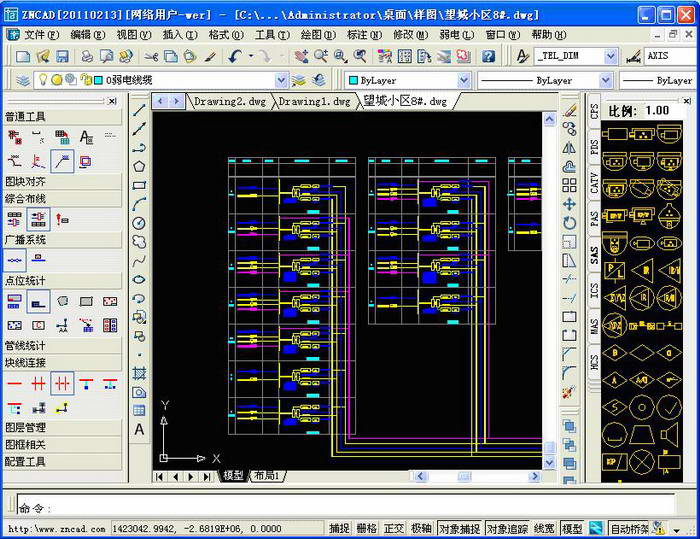Toggle 捕捉 snap mode in status bar
This screenshot has width=700, height=539.
339,528
